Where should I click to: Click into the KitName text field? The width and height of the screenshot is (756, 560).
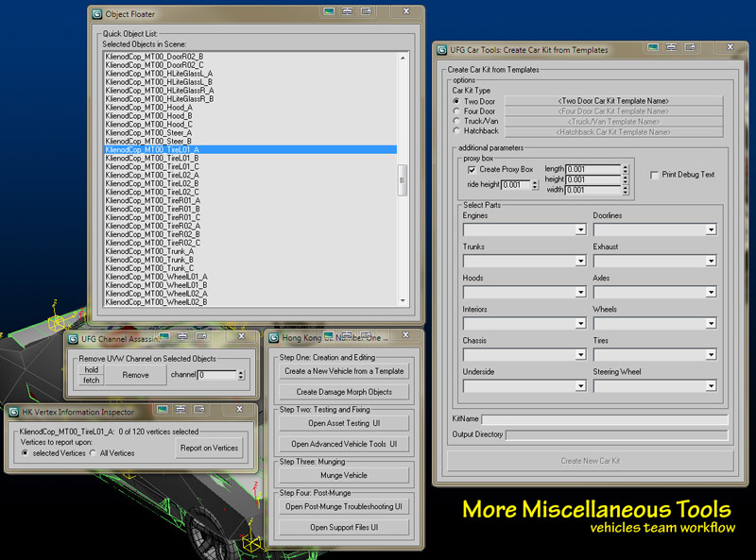605,419
